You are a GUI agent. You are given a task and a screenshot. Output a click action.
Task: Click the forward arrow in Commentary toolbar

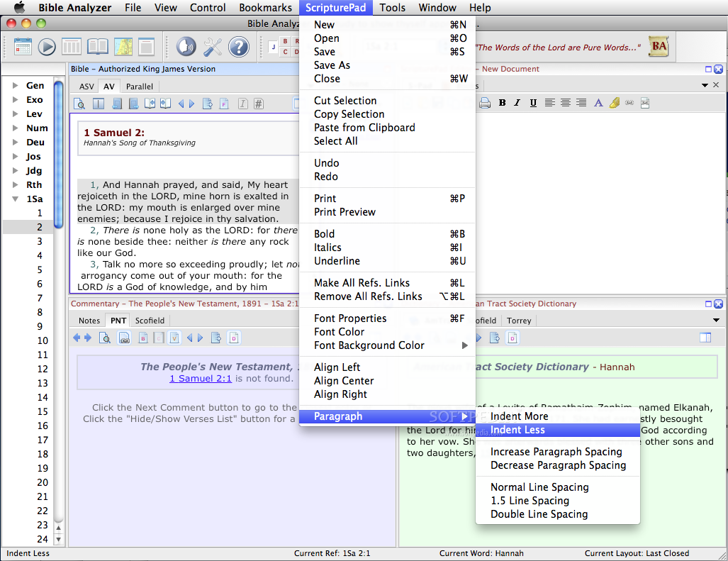click(x=88, y=338)
